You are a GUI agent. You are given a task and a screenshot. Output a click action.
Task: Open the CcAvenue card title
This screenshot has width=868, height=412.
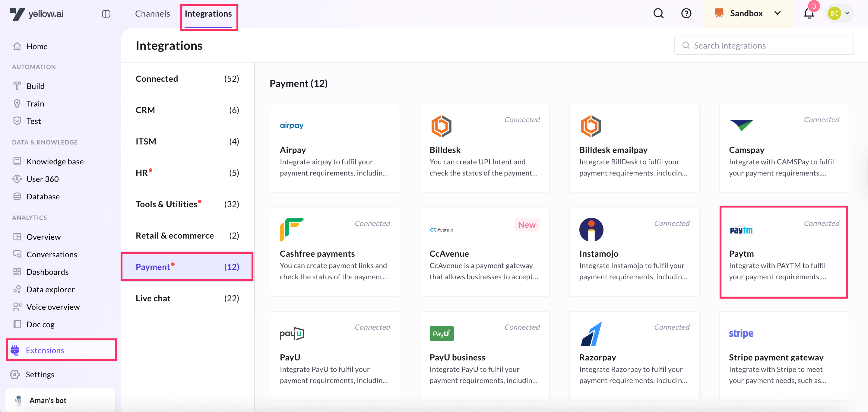click(x=449, y=253)
